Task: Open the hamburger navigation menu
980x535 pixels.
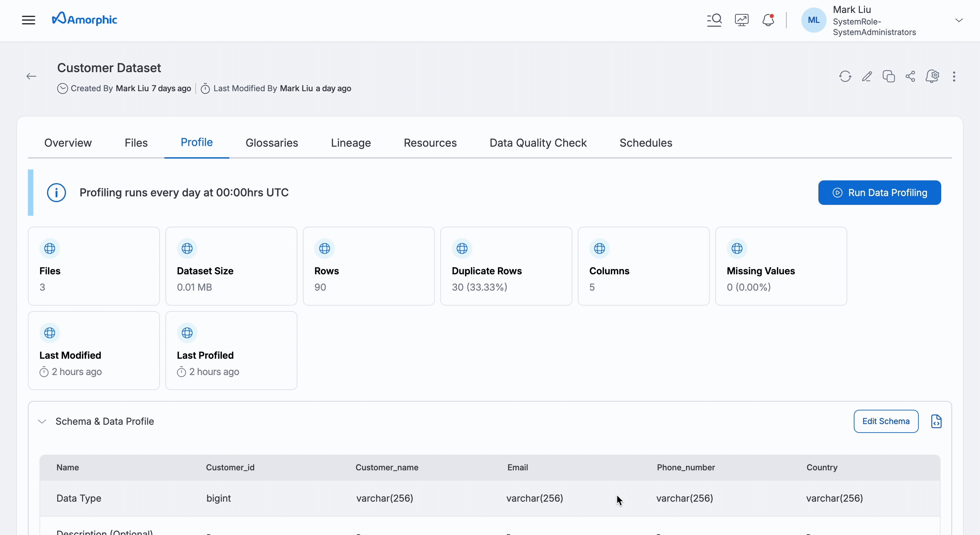Action: [x=29, y=20]
